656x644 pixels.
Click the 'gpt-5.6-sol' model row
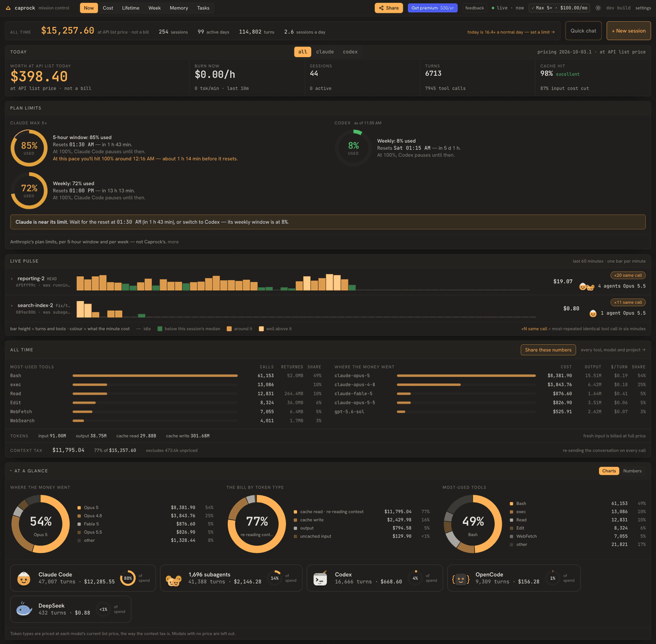click(x=490, y=412)
